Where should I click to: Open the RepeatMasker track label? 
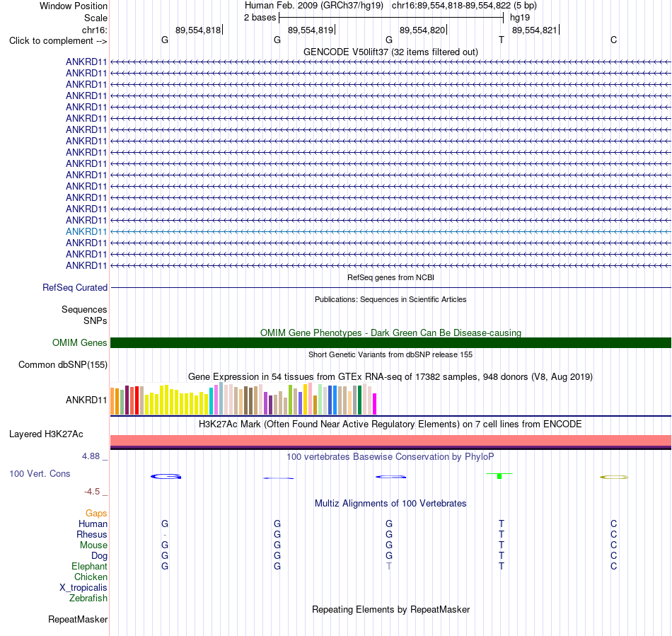tap(78, 619)
